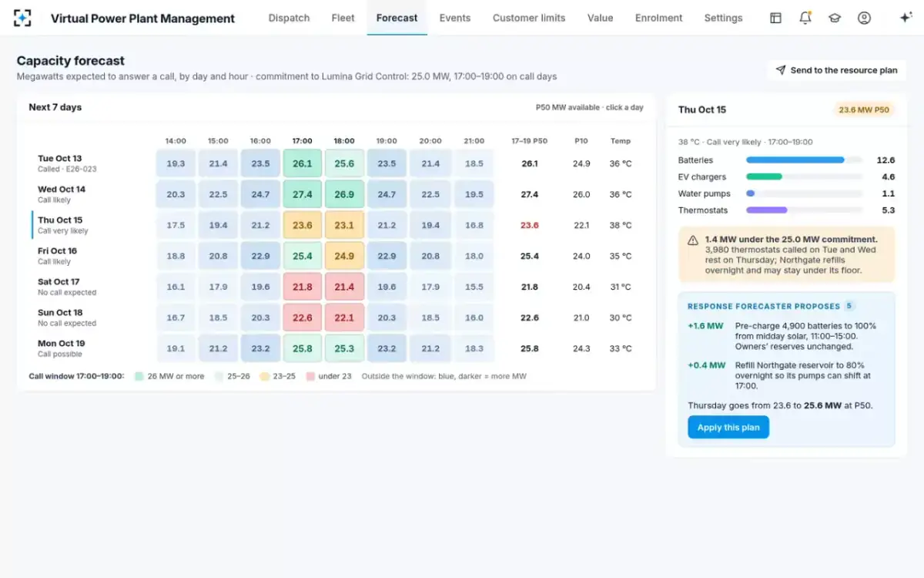
Task: Click the 25.3 cell on Monday
Action: [x=344, y=348]
